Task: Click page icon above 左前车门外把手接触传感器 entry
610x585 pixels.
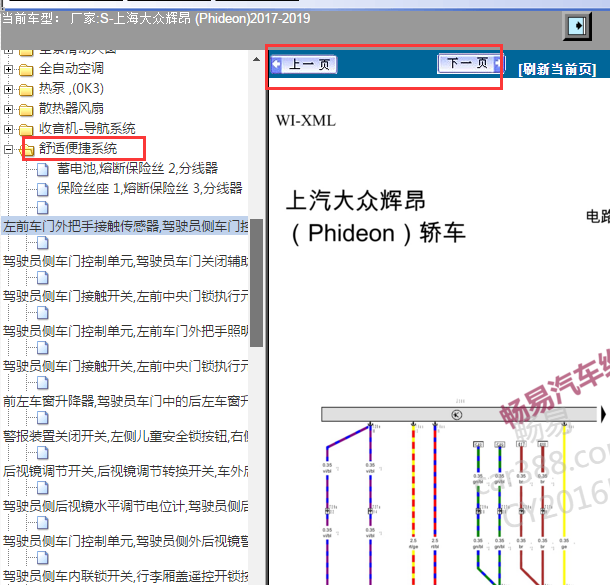Action: pos(43,208)
